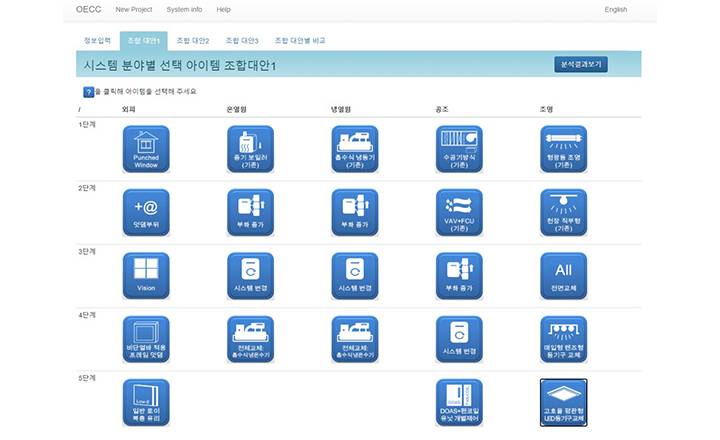The height and width of the screenshot is (440, 720).
Task: Pick the 매입형 렌즈형 lighting item in stage 4
Action: pyautogui.click(x=563, y=339)
